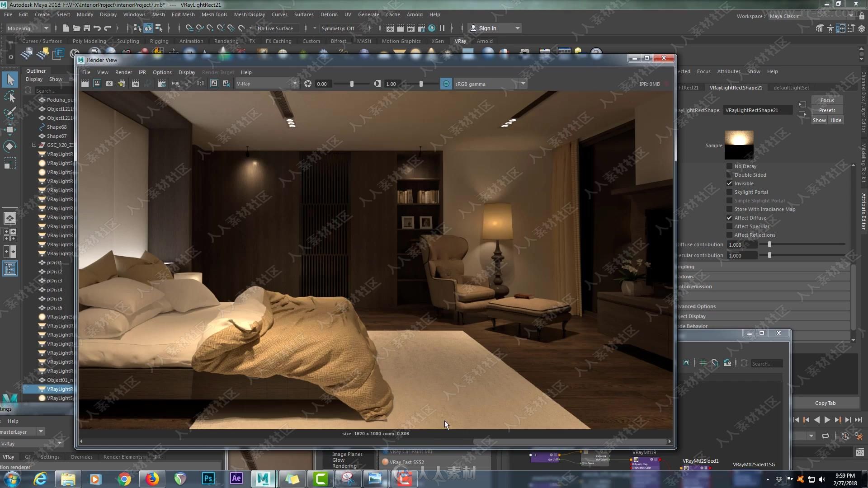Click the Save Scene disk icon
The image size is (868, 488).
[x=87, y=28]
